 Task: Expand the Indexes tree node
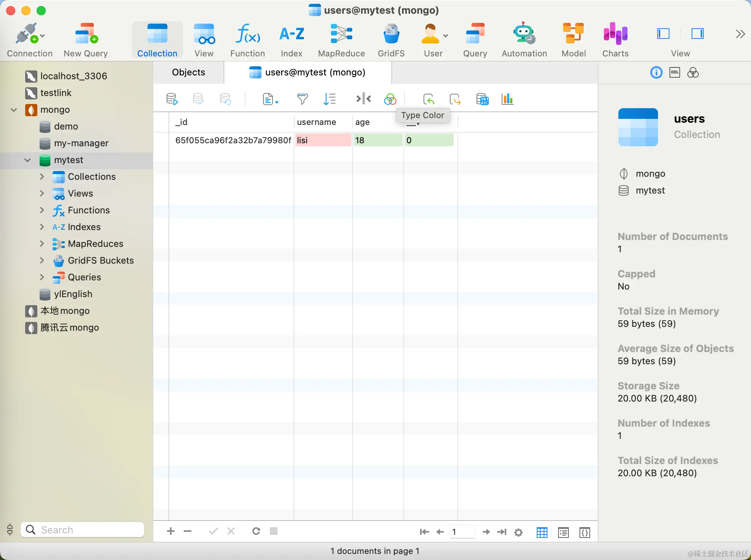pos(42,227)
